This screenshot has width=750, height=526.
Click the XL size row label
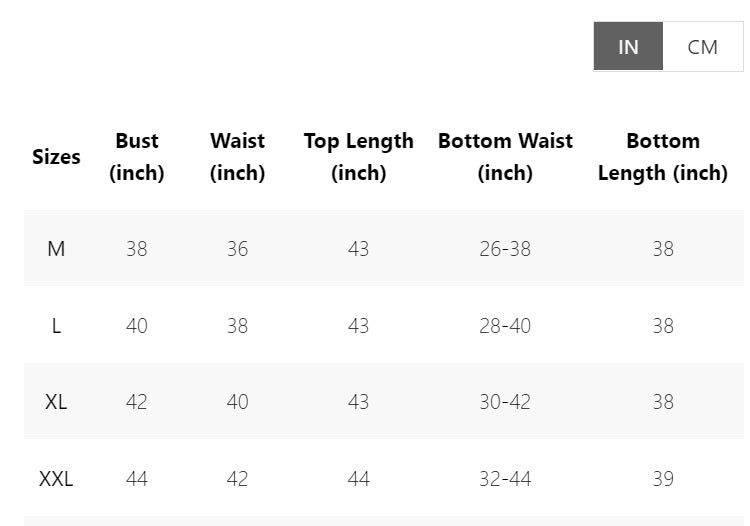coord(56,402)
